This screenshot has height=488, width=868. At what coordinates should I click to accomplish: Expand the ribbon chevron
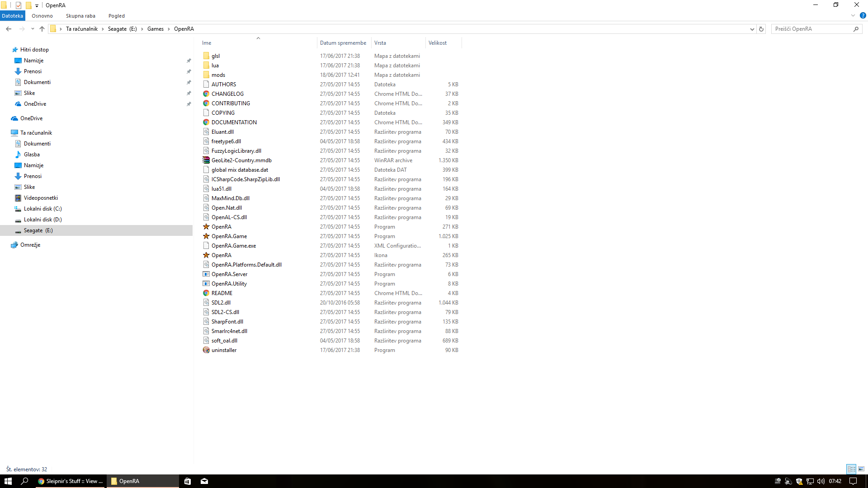(x=853, y=16)
